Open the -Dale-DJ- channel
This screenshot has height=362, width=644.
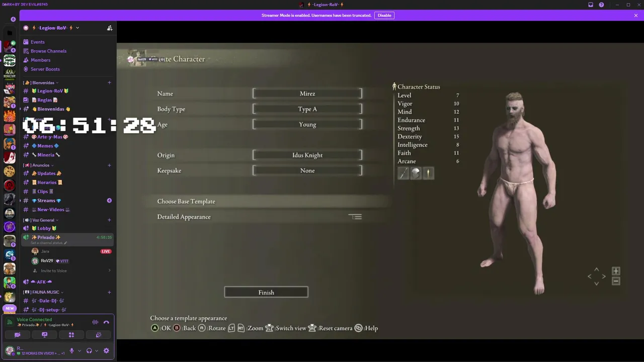[x=47, y=301]
